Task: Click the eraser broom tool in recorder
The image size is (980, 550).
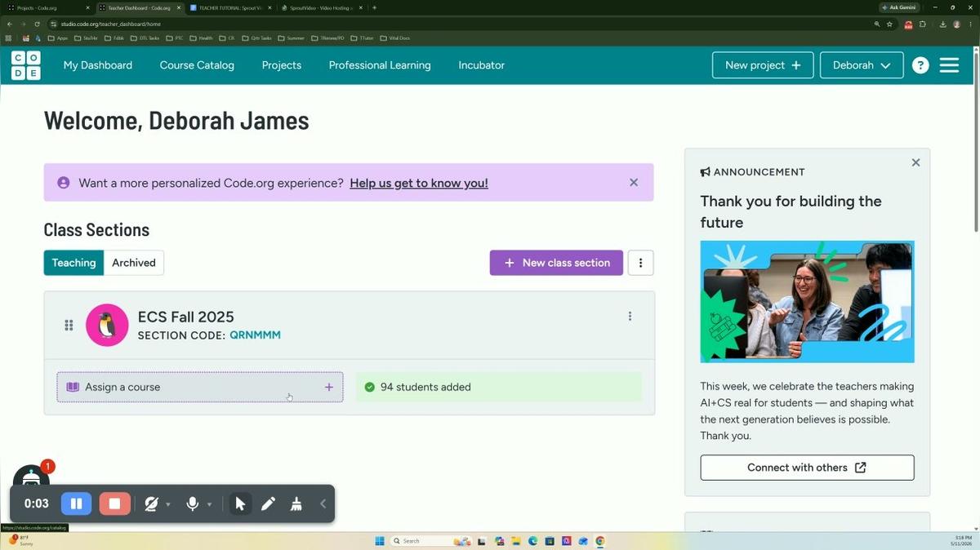Action: coord(296,503)
